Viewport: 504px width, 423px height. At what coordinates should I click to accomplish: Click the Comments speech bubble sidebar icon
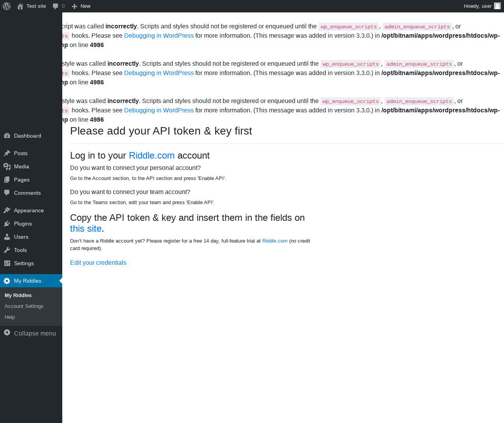(7, 193)
